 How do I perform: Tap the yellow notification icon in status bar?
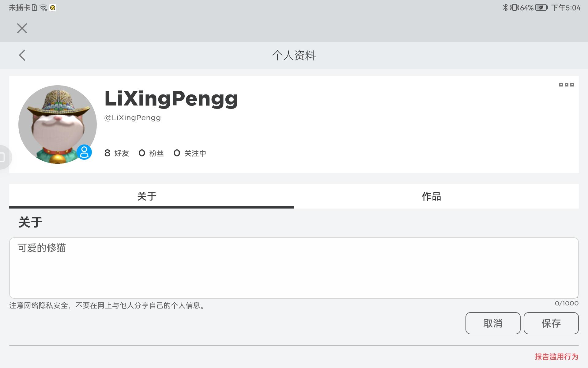(x=53, y=8)
